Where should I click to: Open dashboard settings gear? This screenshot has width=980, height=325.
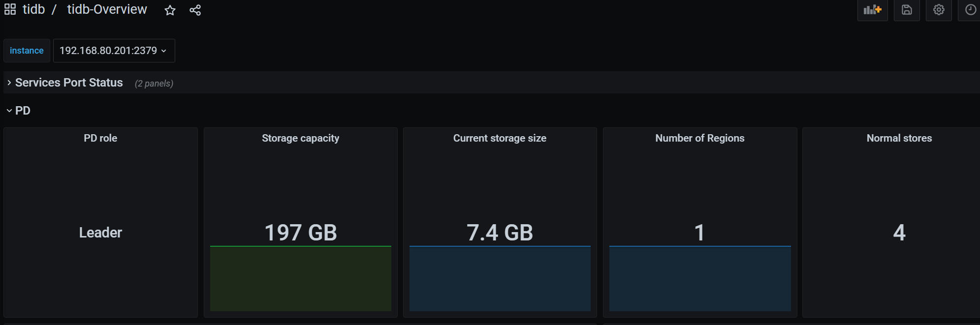(939, 10)
